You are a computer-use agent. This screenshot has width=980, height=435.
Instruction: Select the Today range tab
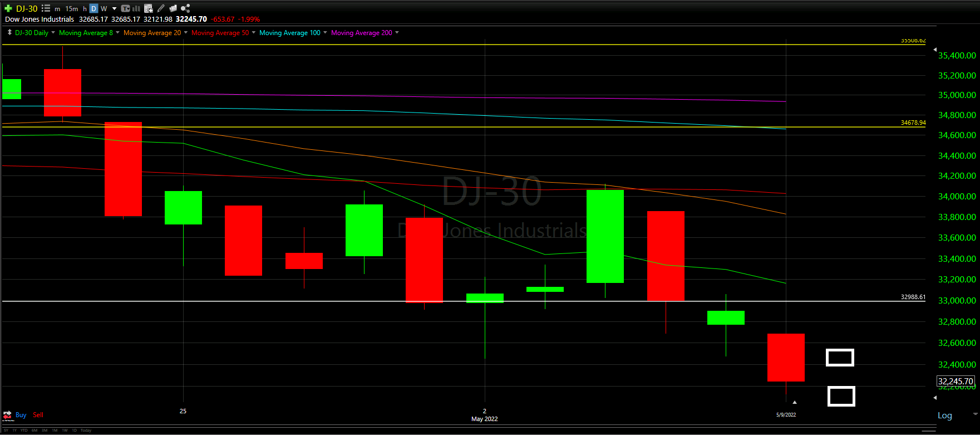tap(86, 431)
